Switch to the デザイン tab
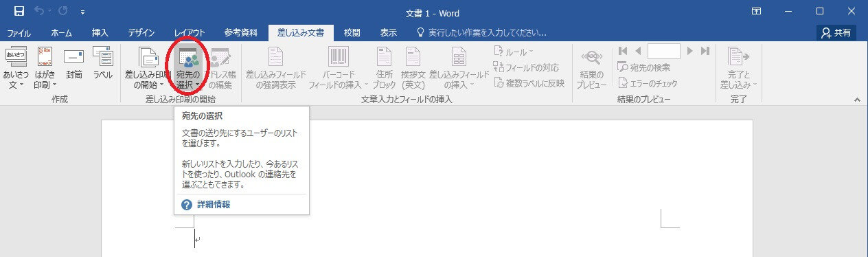 tap(141, 32)
